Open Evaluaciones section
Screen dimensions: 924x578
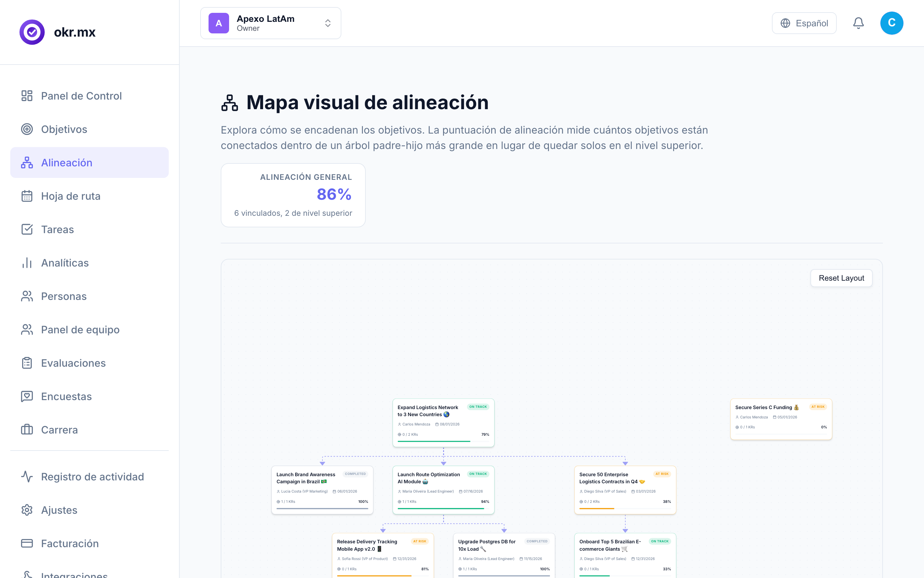coord(89,363)
